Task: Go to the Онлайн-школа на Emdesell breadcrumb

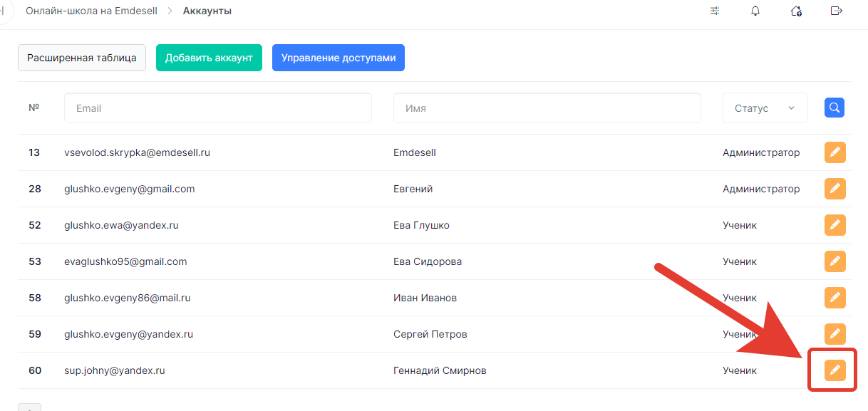Action: 91,11
